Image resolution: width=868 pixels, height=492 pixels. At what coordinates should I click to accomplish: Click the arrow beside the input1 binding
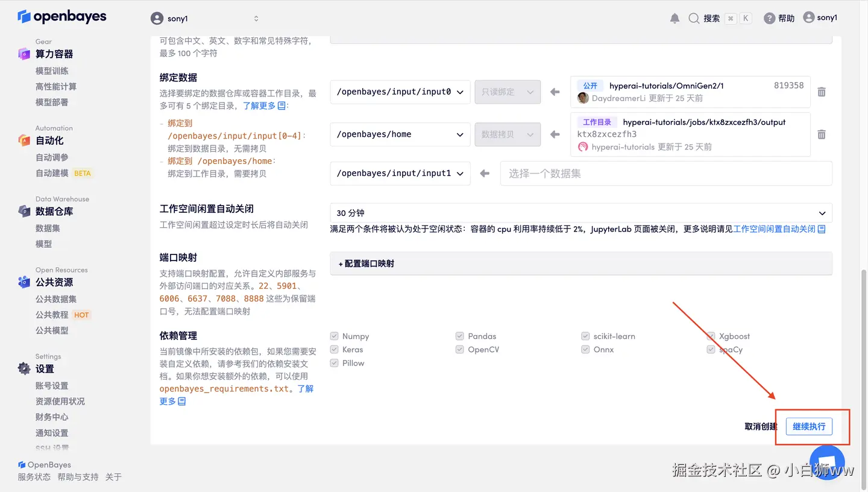pos(485,174)
